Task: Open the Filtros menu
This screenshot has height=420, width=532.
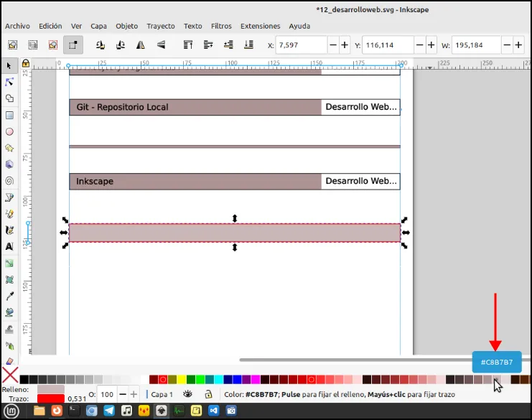Action: pyautogui.click(x=221, y=26)
